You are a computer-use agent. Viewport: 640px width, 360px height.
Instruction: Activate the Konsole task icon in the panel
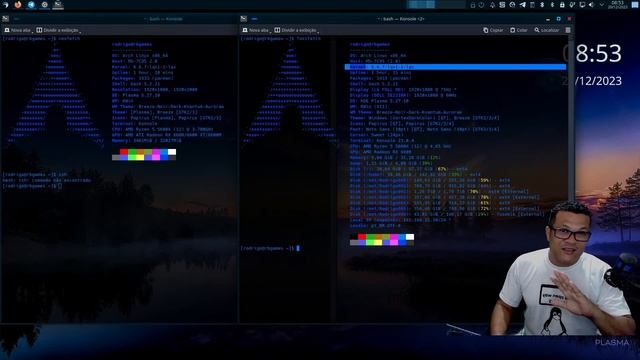(x=58, y=5)
